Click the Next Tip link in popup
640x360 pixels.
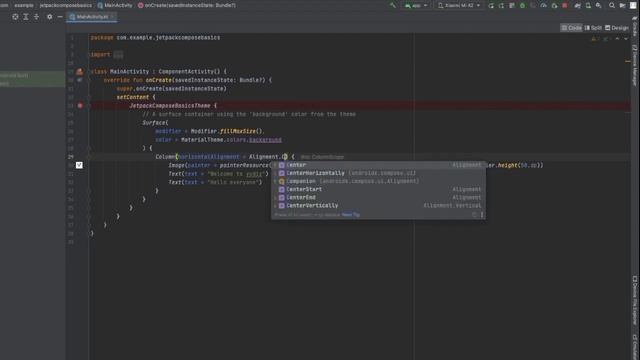pyautogui.click(x=351, y=215)
